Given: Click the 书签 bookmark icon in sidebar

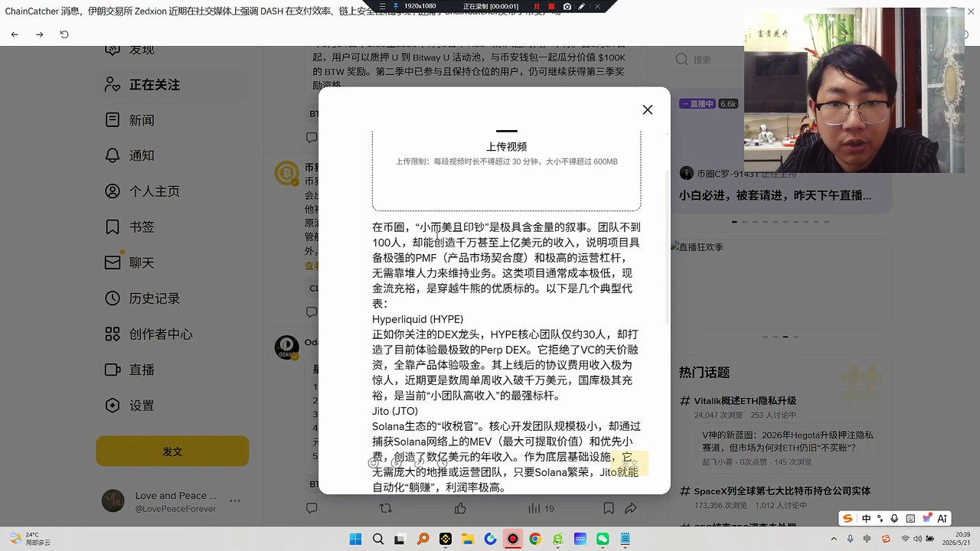Looking at the screenshot, I should 113,227.
